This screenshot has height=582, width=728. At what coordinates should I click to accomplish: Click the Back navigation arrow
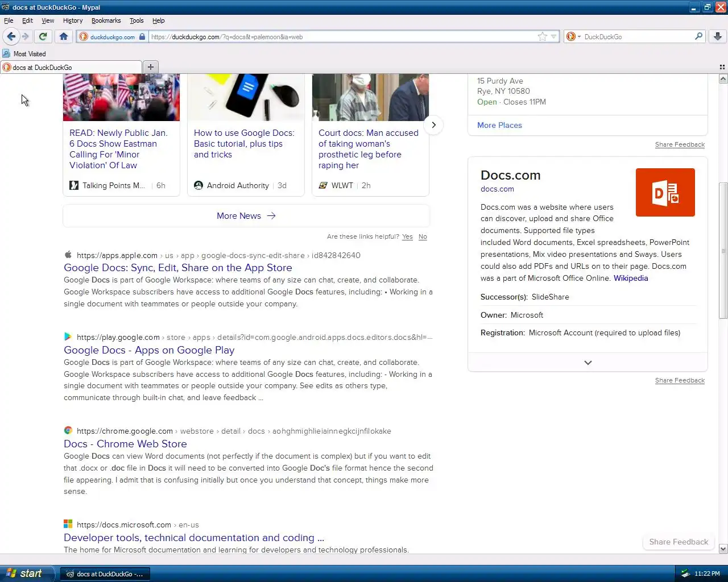click(11, 36)
